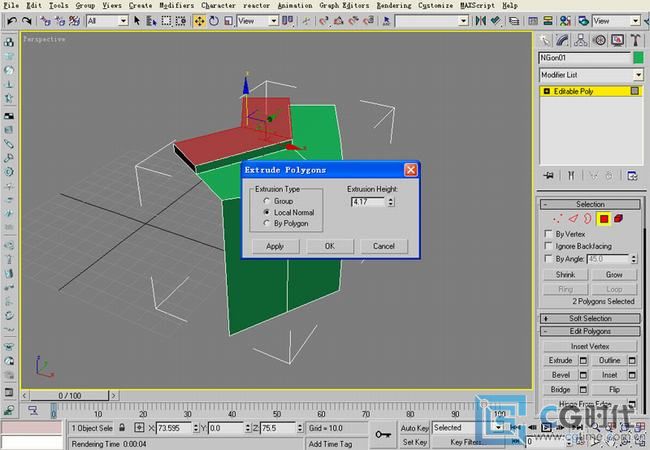The image size is (650, 450).
Task: Open the Named Selection Sets dropdown
Action: 464,21
